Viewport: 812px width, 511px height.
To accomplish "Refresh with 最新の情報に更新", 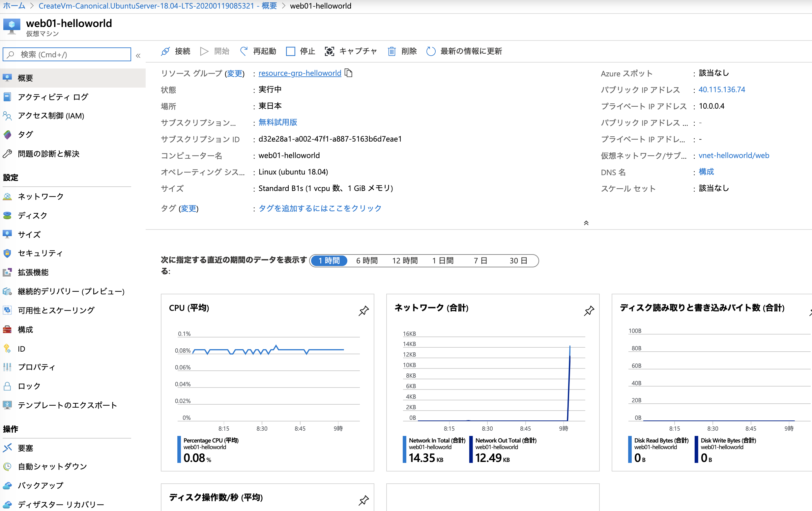I will point(464,51).
